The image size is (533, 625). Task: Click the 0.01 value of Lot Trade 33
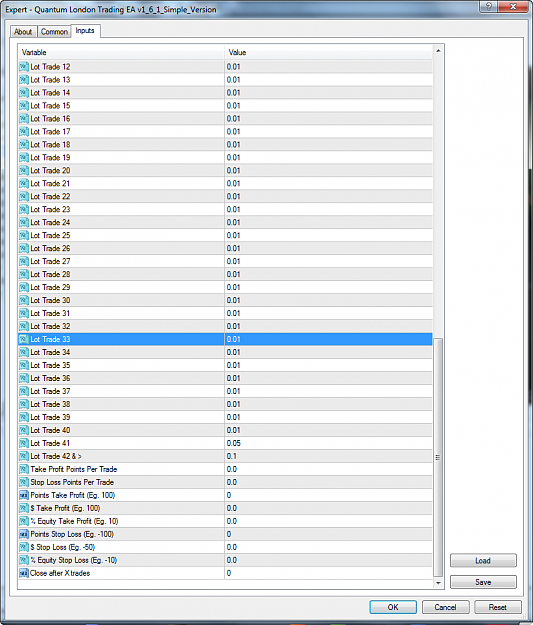click(234, 339)
